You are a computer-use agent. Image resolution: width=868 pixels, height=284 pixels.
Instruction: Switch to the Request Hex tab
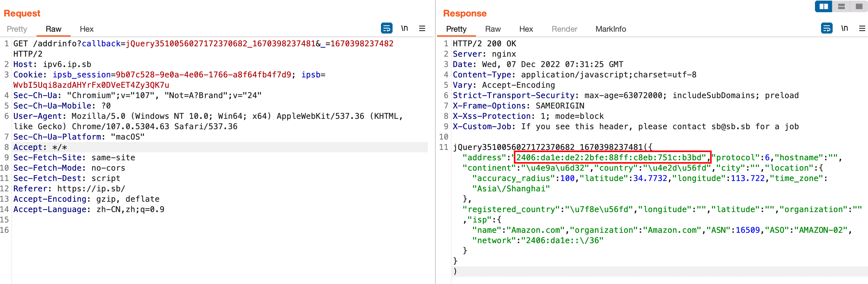[x=87, y=29]
